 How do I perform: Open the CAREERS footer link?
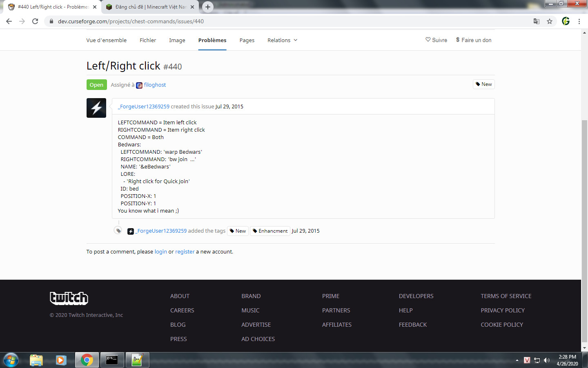click(x=182, y=310)
